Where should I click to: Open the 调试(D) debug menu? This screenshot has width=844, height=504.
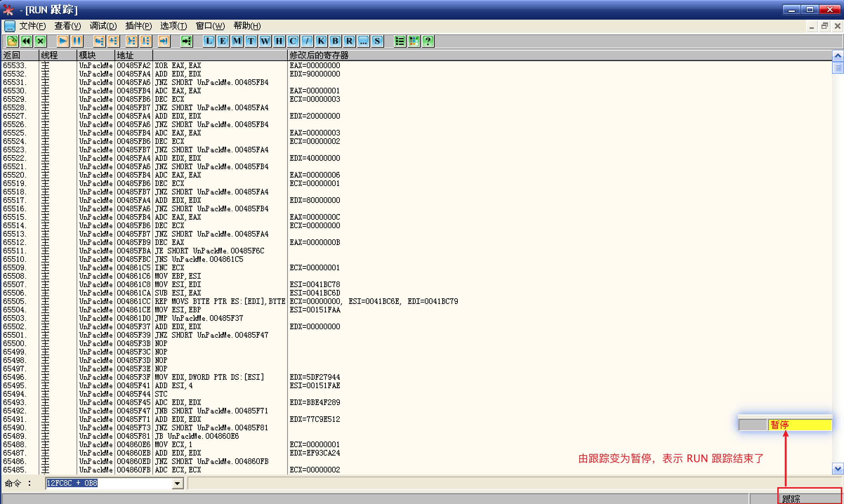tap(103, 26)
